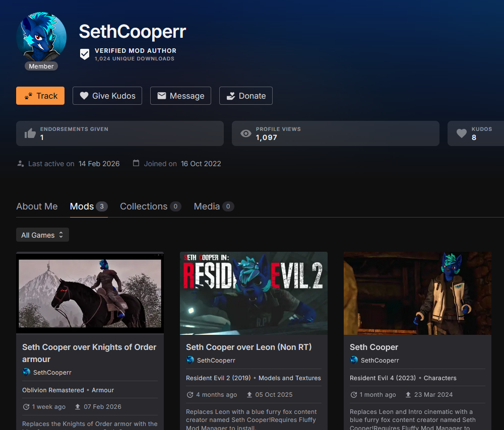The width and height of the screenshot is (504, 430).
Task: Click the calendar icon next to Joined on
Action: click(x=136, y=163)
